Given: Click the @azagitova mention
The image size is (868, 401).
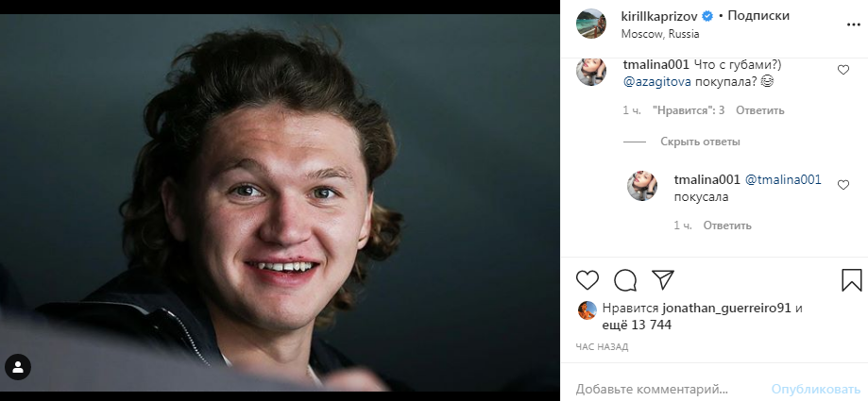Looking at the screenshot, I should (x=658, y=82).
